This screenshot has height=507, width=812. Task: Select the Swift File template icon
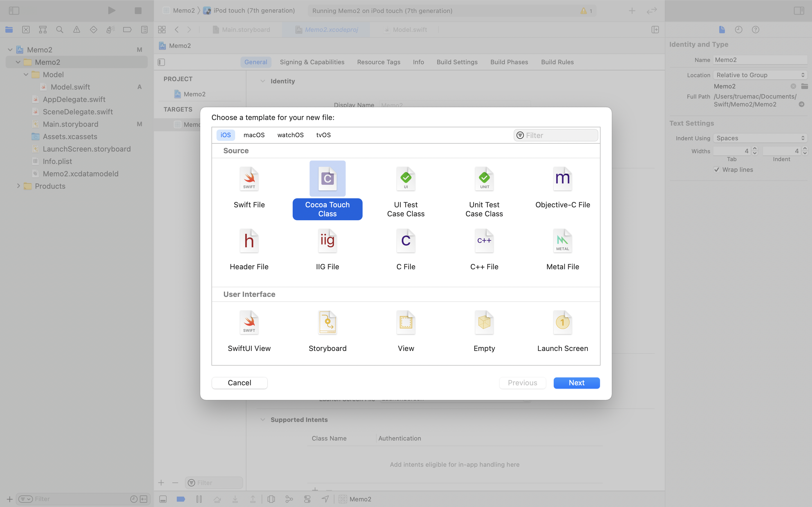[249, 179]
